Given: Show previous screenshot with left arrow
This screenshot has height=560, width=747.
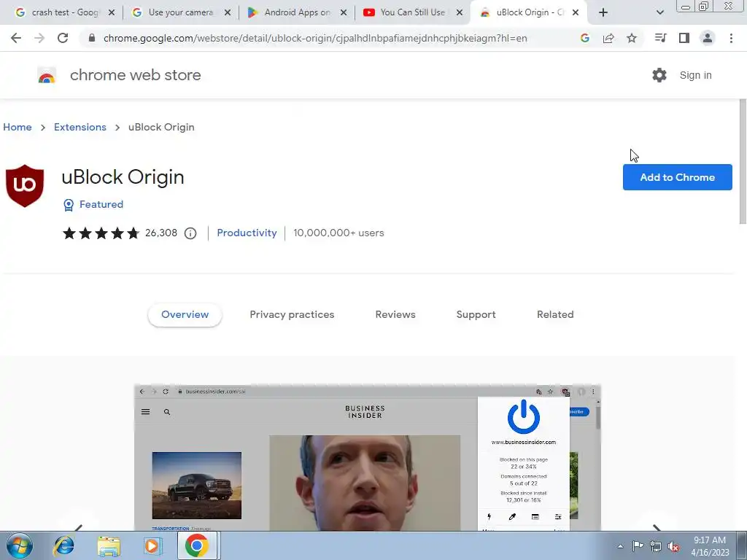Looking at the screenshot, I should pos(79,526).
